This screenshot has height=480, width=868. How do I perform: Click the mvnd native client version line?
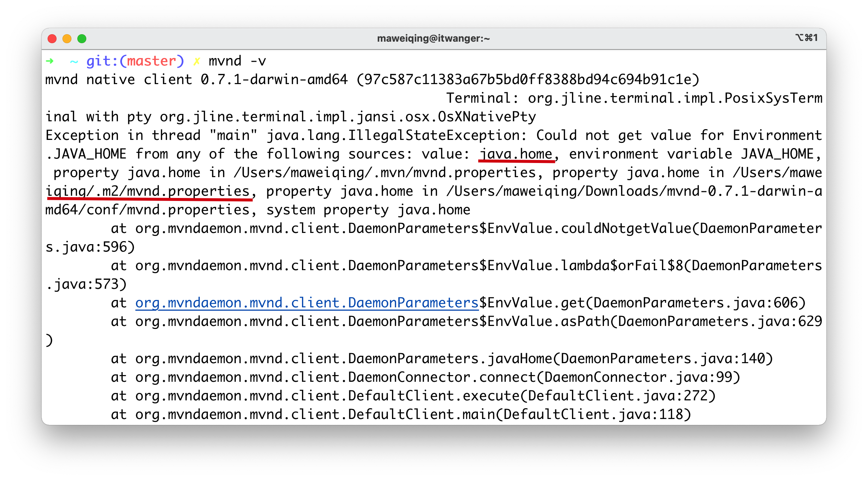click(x=372, y=80)
